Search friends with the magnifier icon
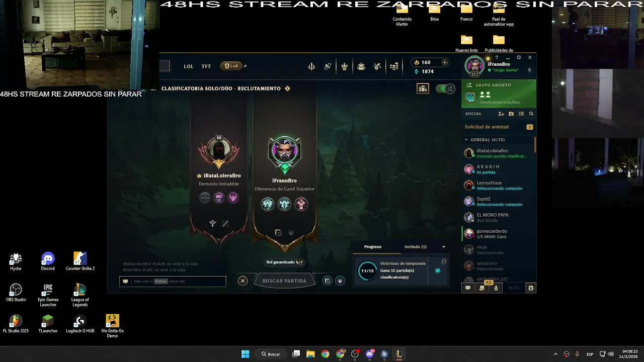 (x=531, y=114)
